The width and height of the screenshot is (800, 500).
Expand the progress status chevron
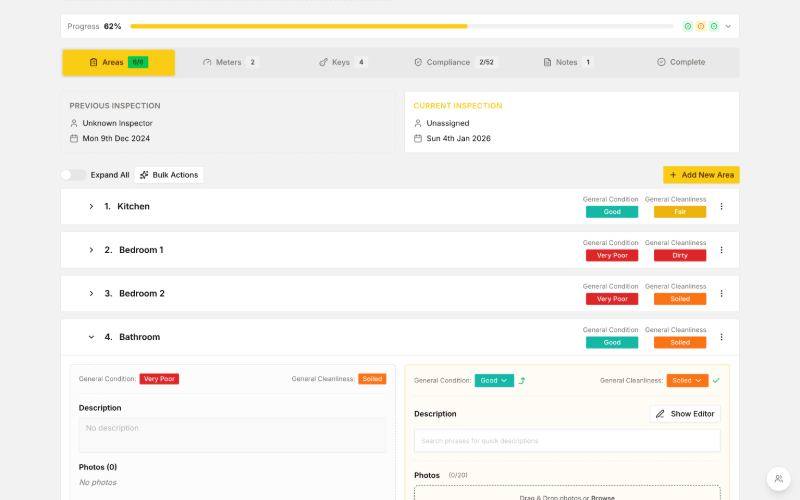tap(728, 27)
